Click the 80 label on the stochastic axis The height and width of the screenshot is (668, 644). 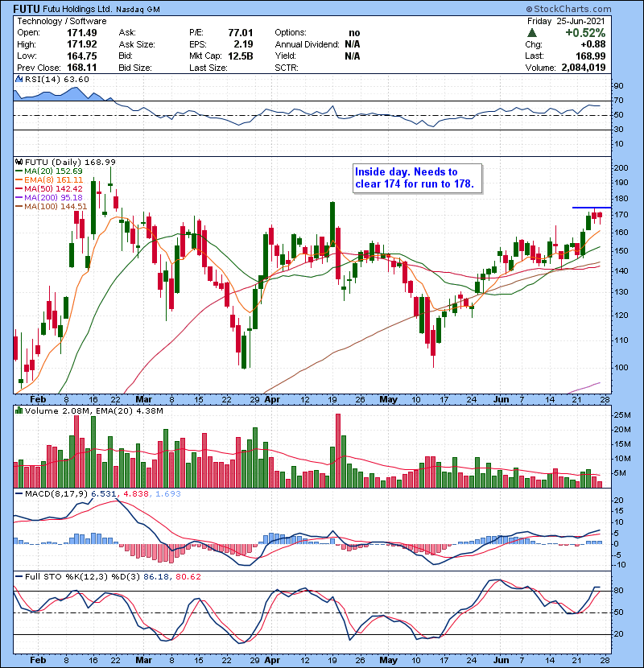(618, 591)
